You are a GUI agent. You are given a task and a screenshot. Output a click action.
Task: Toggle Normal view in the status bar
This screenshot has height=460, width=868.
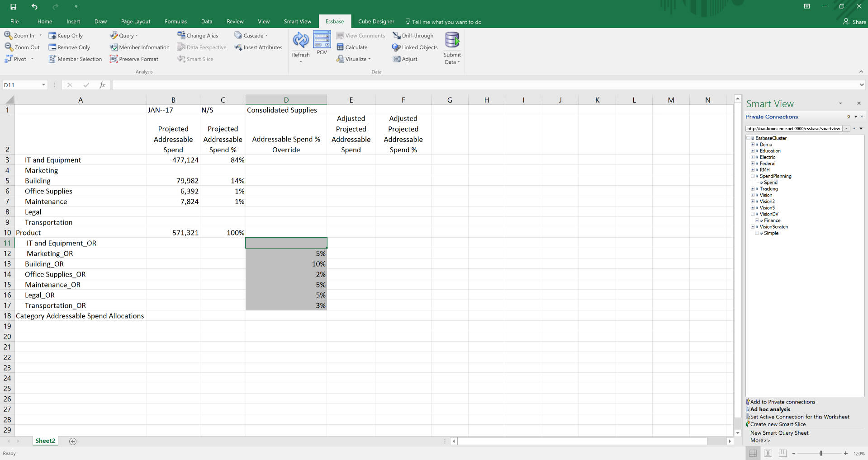coord(752,453)
